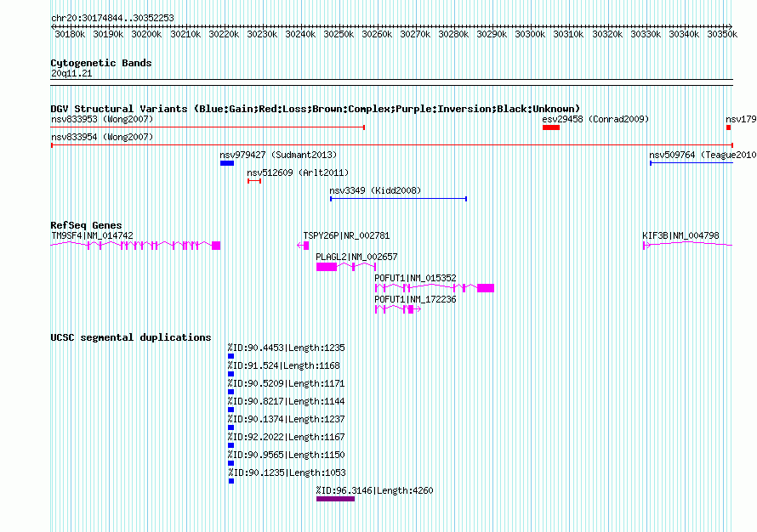Select the 20q11.21 band label

[71, 73]
